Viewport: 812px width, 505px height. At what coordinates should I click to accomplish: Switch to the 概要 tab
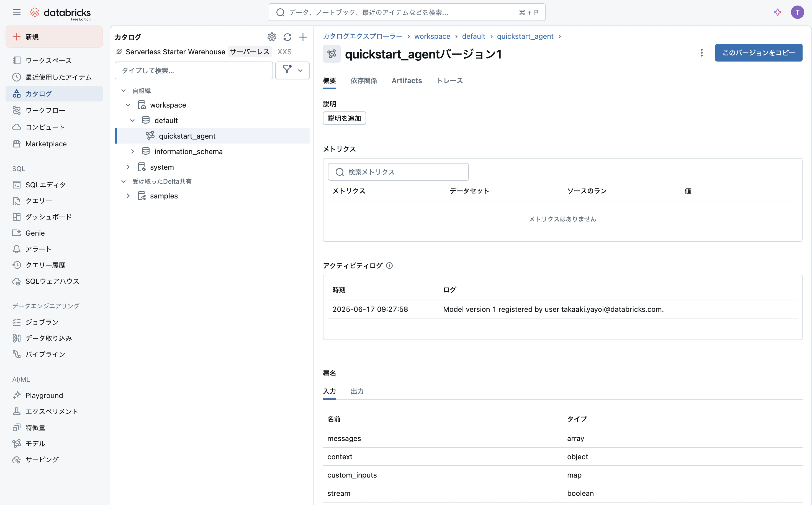click(x=329, y=81)
